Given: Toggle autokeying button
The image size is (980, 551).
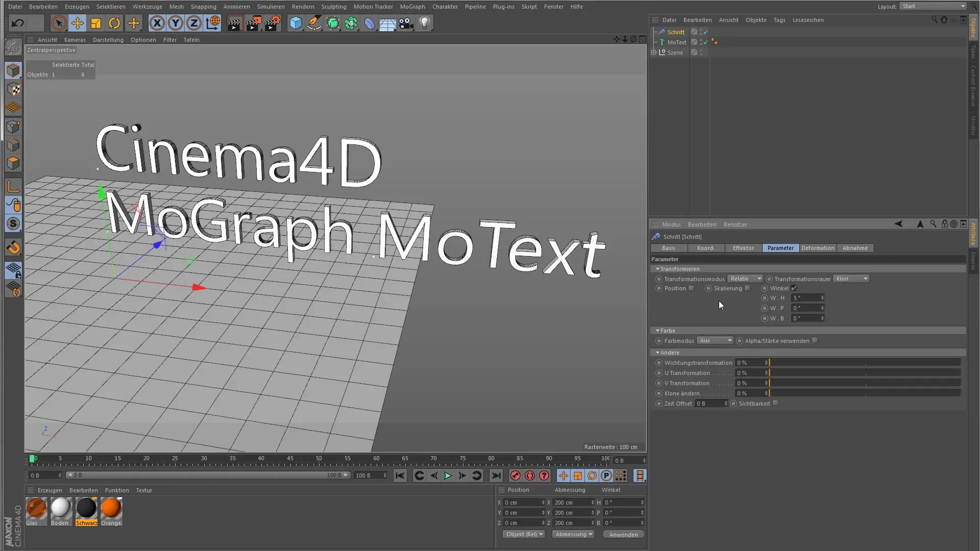Looking at the screenshot, I should (x=530, y=475).
